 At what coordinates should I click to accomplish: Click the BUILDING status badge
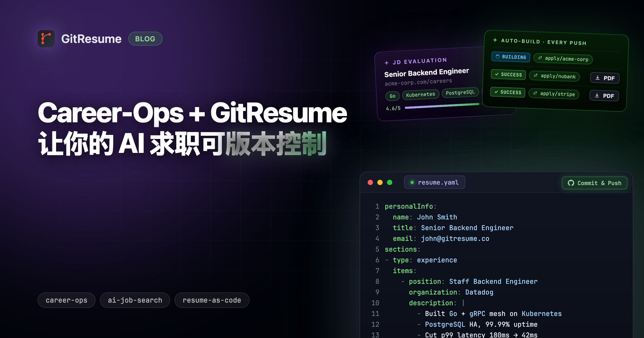pyautogui.click(x=511, y=57)
